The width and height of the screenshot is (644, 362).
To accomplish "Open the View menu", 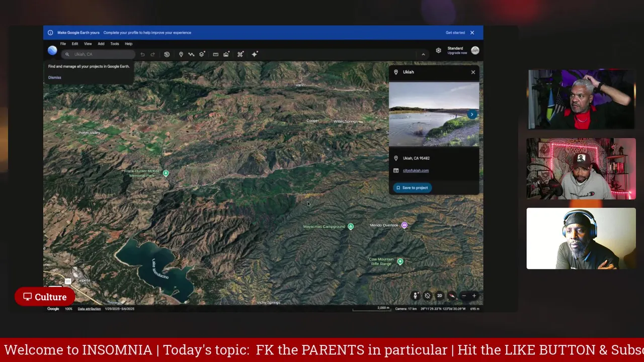I will click(x=88, y=44).
